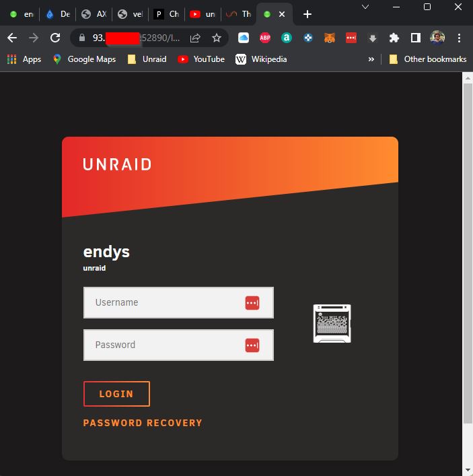Click the scrollbar up arrow
Image resolution: width=473 pixels, height=476 pixels.
[468, 78]
